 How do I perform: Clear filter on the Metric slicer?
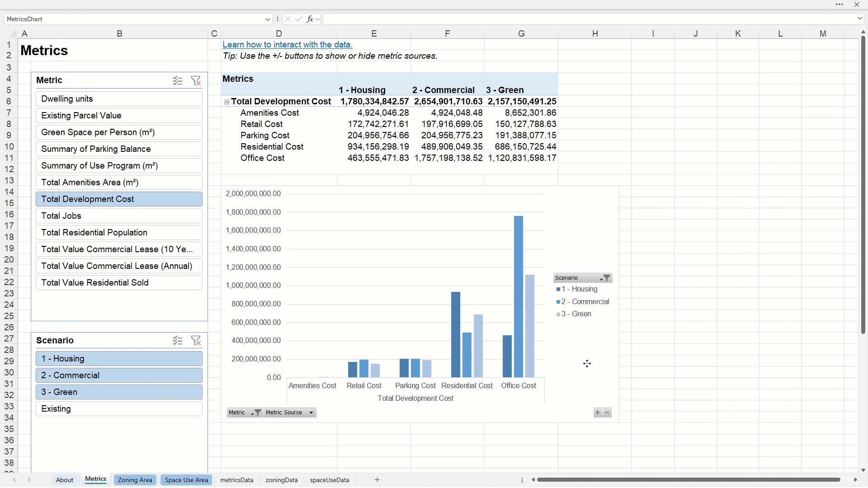[x=196, y=81]
